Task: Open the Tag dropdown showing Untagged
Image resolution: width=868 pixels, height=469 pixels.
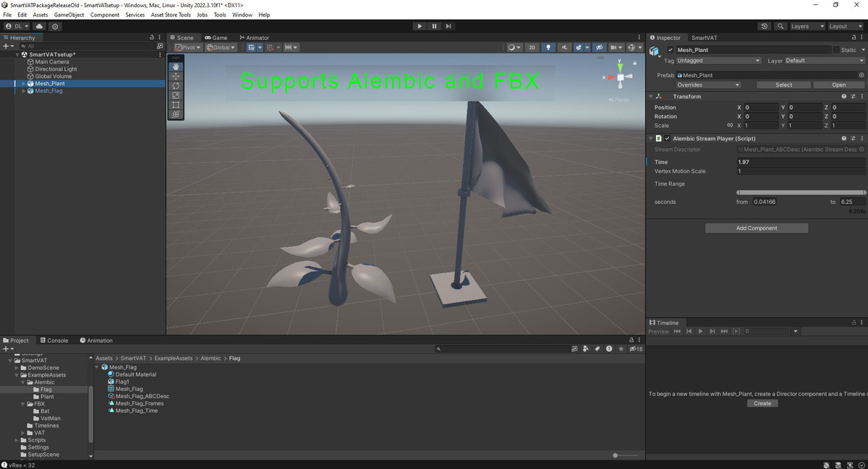Action: 718,61
